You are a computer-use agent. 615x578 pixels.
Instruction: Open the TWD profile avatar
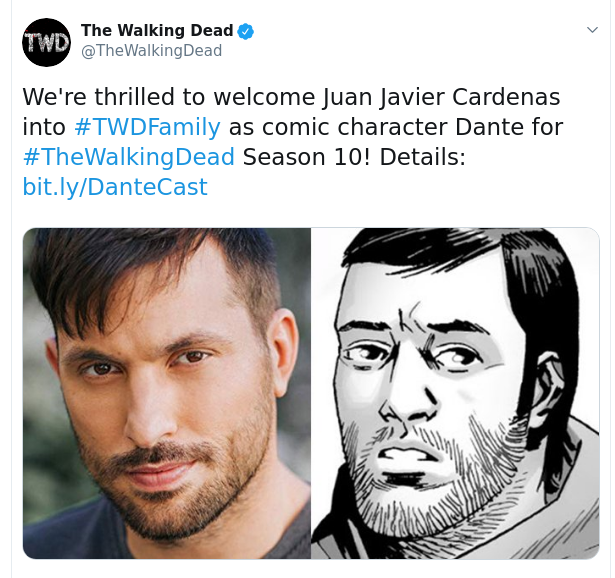[x=46, y=42]
